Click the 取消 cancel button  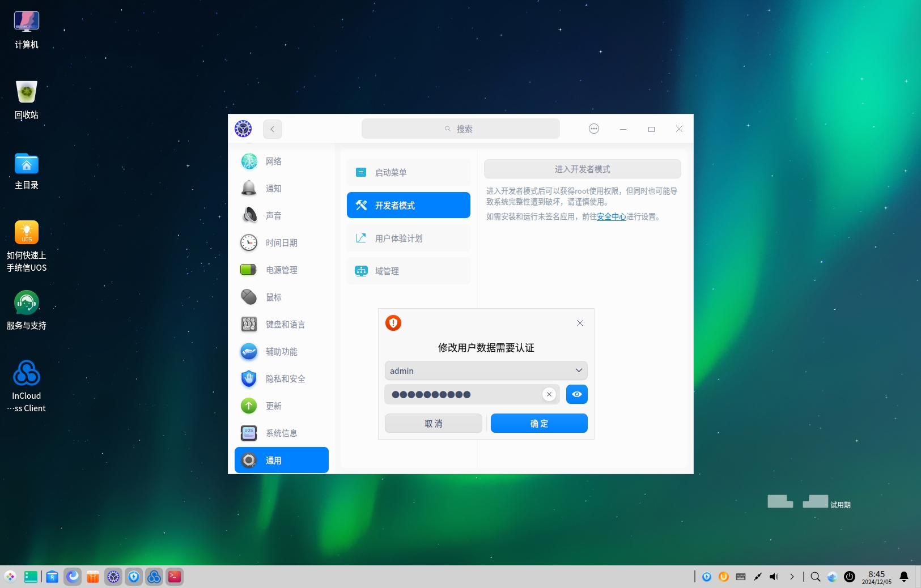[433, 423]
